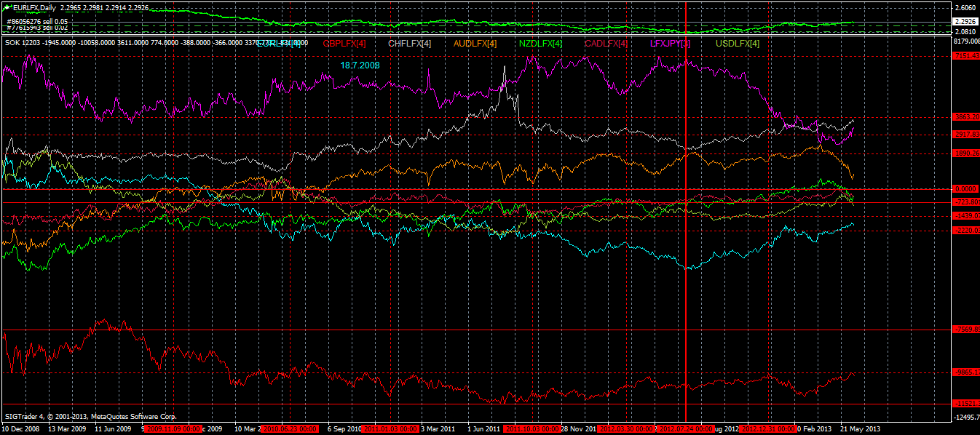The height and width of the screenshot is (435, 980).
Task: Click the 10 Dec 2008 time axis label
Action: 20,429
